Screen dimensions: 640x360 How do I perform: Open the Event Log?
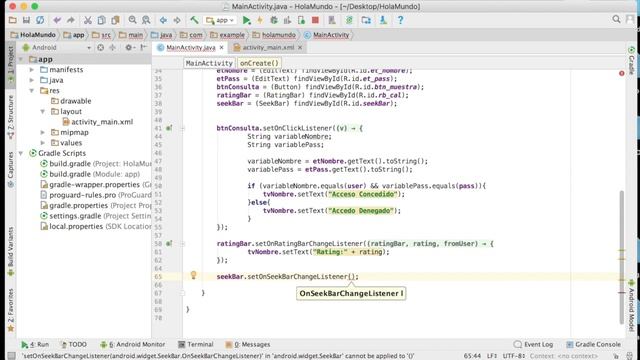coord(534,344)
